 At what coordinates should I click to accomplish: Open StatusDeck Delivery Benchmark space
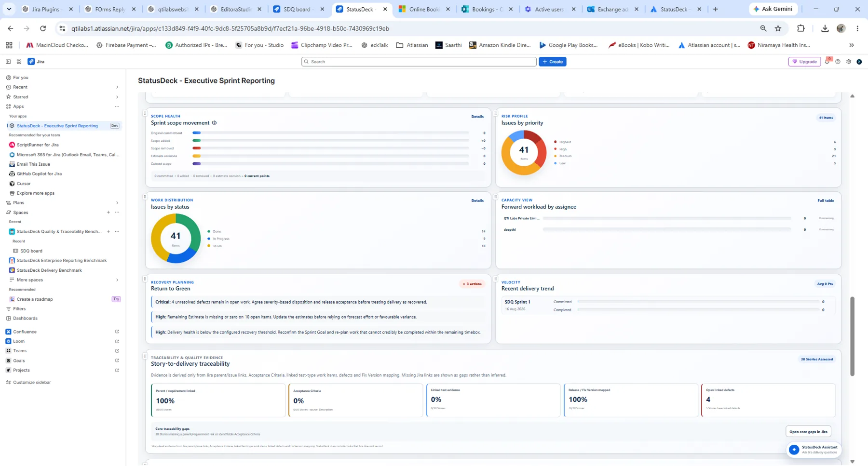(49, 270)
